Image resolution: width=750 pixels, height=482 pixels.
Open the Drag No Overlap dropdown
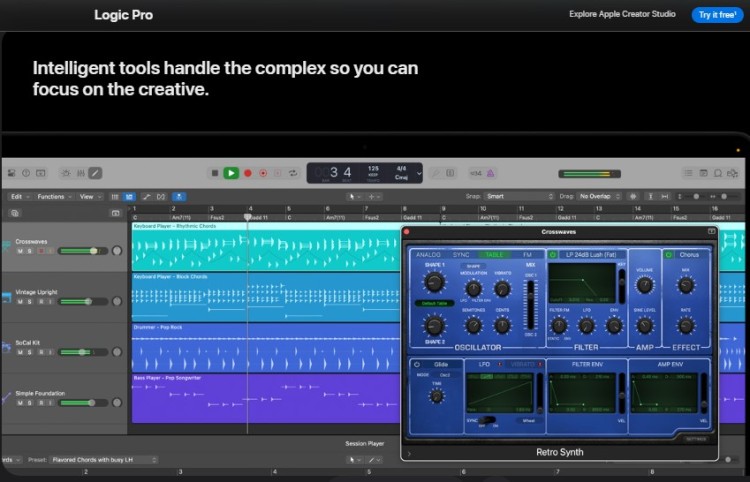tap(599, 197)
